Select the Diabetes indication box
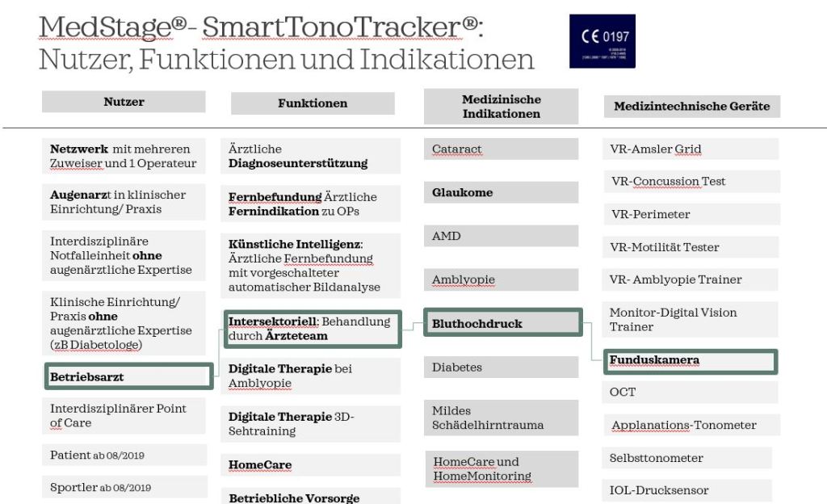The width and height of the screenshot is (827, 504). 501,367
